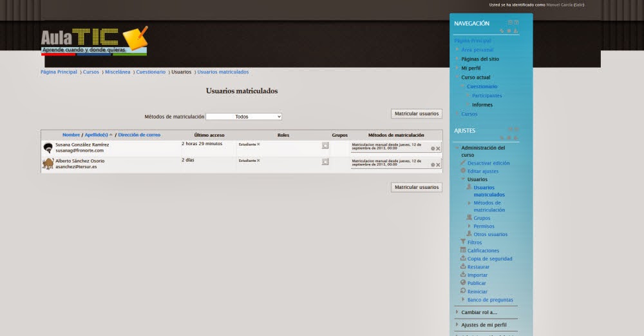644x336 pixels.
Task: Click the Desactivar edición link
Action: click(x=488, y=163)
